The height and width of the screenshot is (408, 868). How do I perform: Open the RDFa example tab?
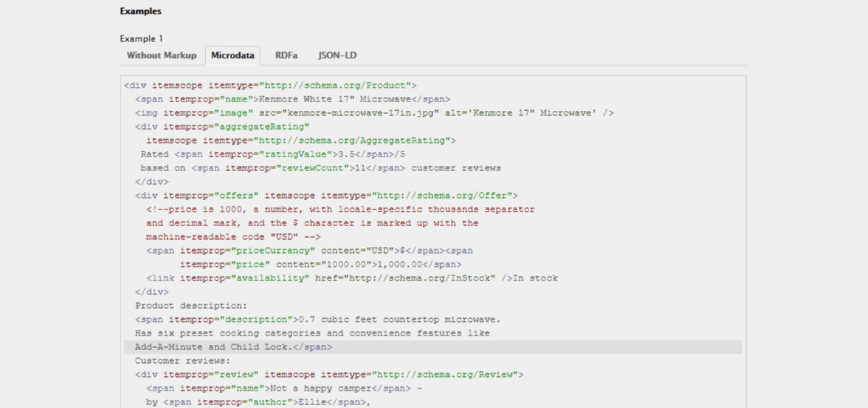[x=286, y=56]
